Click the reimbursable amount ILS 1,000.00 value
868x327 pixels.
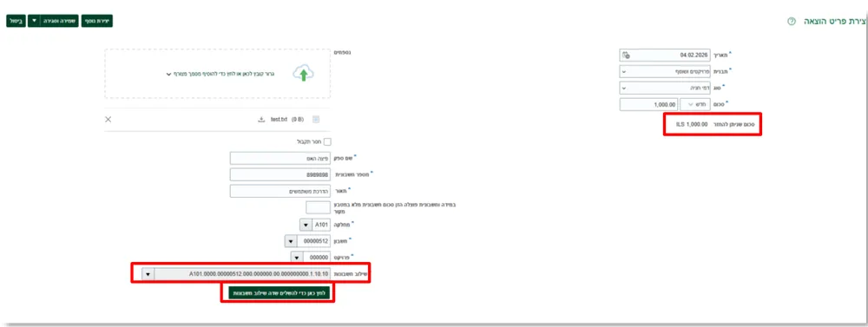pyautogui.click(x=692, y=124)
